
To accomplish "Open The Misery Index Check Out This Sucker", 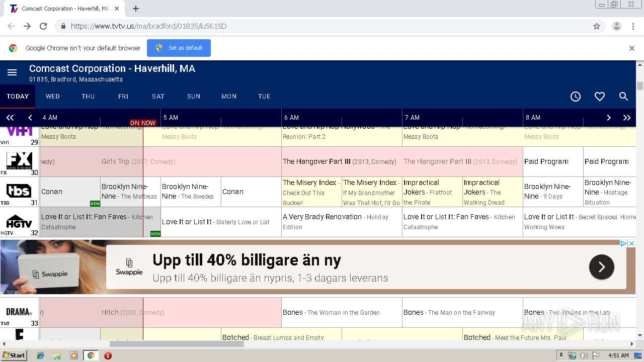I will pyautogui.click(x=311, y=192).
